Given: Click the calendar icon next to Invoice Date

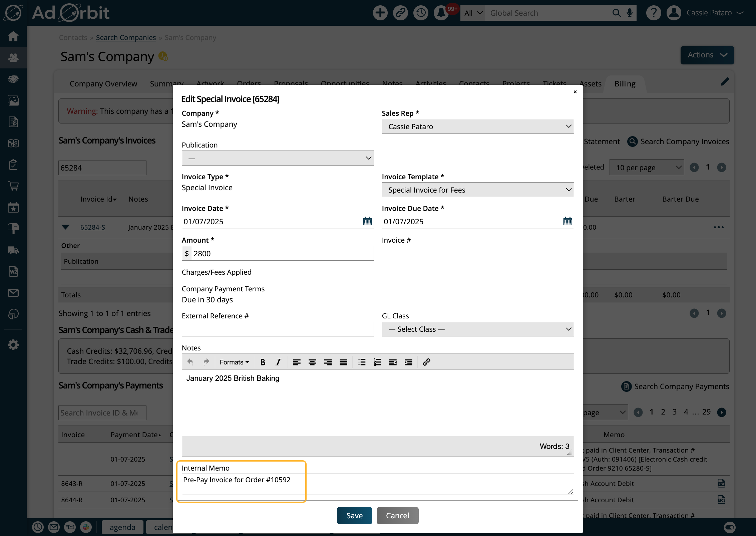Looking at the screenshot, I should click(367, 221).
